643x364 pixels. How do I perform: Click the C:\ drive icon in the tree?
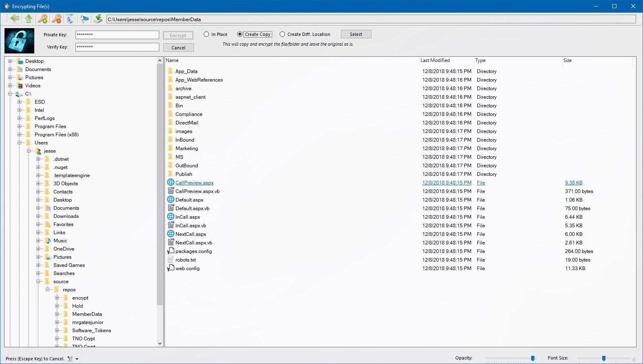coord(19,94)
